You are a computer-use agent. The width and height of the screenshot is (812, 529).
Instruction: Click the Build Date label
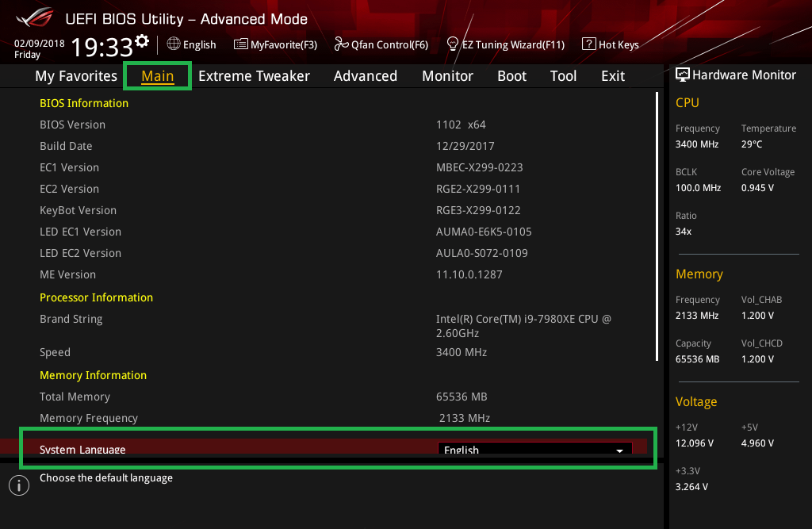point(67,146)
